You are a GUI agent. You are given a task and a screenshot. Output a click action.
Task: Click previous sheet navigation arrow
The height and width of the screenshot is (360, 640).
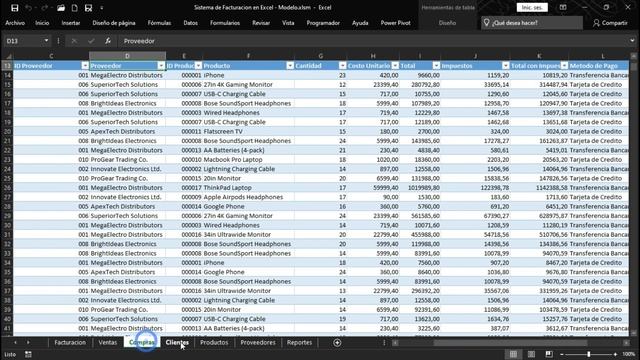pos(15,342)
